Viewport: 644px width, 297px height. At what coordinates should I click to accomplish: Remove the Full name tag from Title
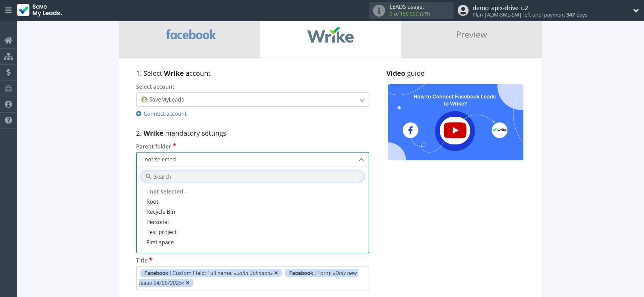276,273
